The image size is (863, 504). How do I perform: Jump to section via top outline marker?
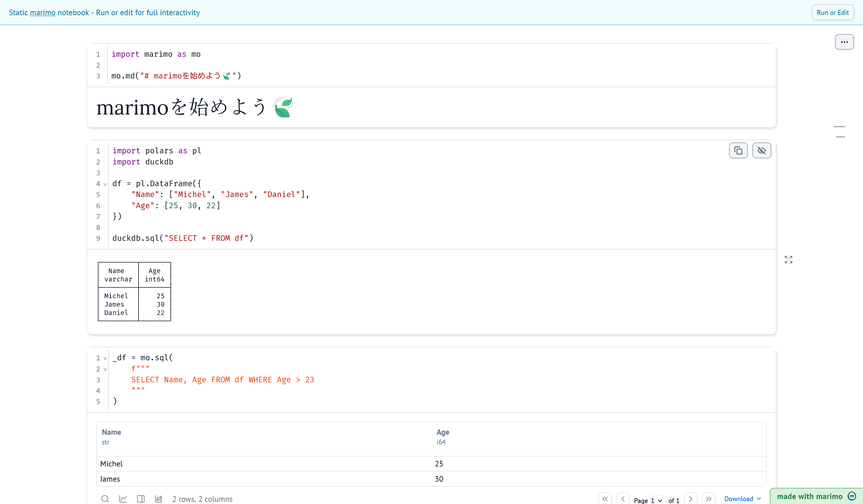coord(839,127)
